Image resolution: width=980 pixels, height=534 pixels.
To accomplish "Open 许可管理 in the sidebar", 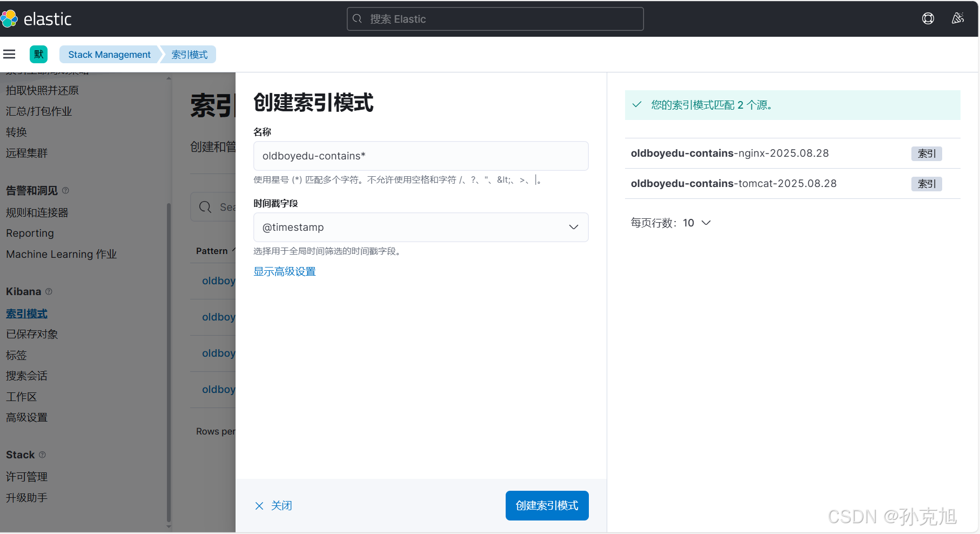I will 26,477.
